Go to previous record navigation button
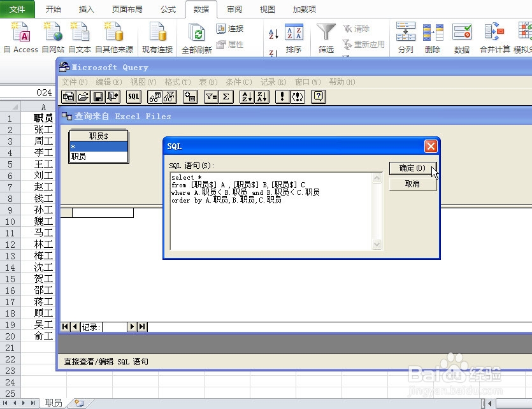This screenshot has width=532, height=409. [x=75, y=327]
